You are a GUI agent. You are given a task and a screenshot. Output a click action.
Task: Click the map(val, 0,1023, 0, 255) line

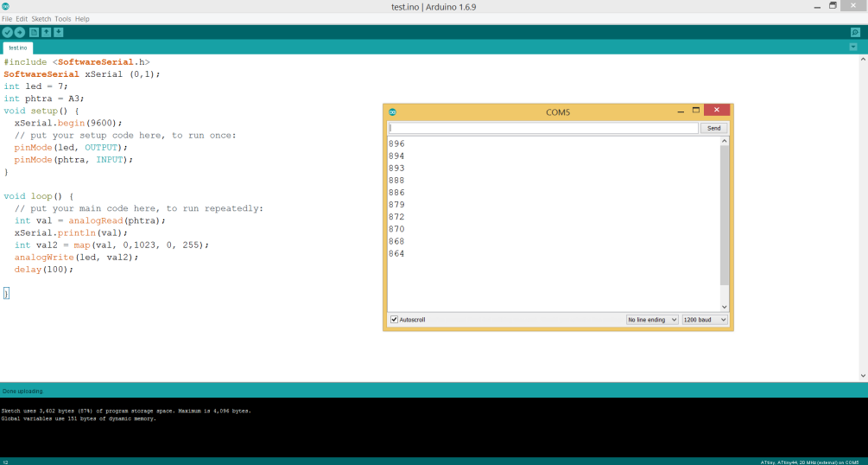(x=111, y=245)
